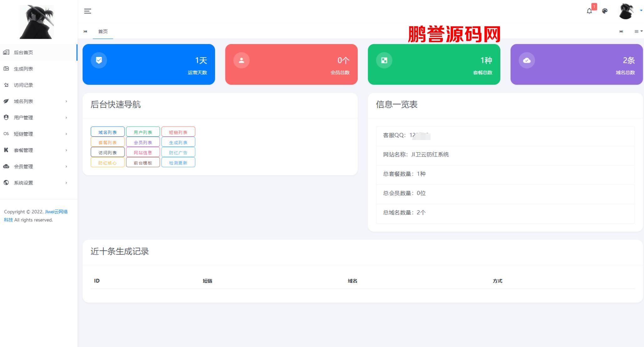Expand the 用户管理 submenu chevron
The width and height of the screenshot is (644, 347).
[66, 118]
